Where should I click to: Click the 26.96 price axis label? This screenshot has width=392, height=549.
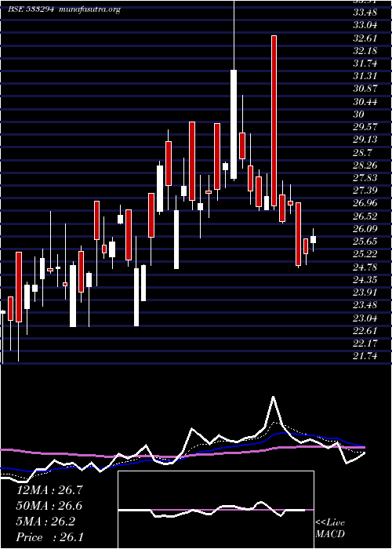click(x=365, y=203)
